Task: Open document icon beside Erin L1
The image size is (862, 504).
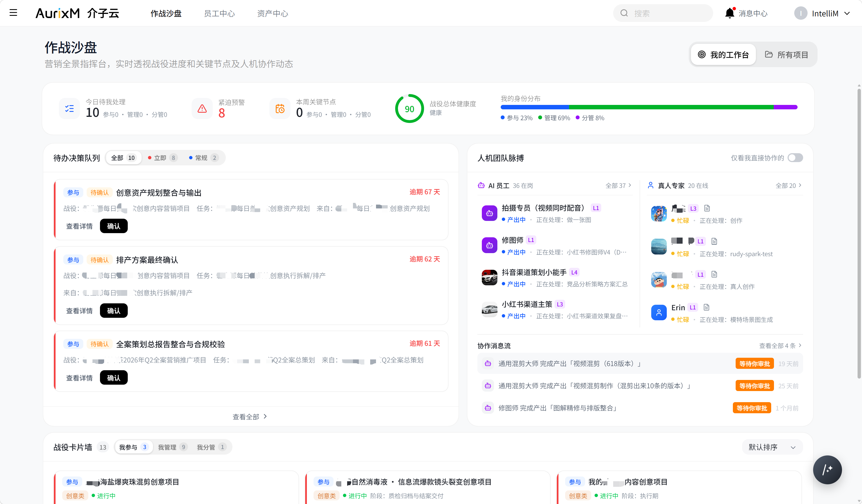Action: point(706,307)
